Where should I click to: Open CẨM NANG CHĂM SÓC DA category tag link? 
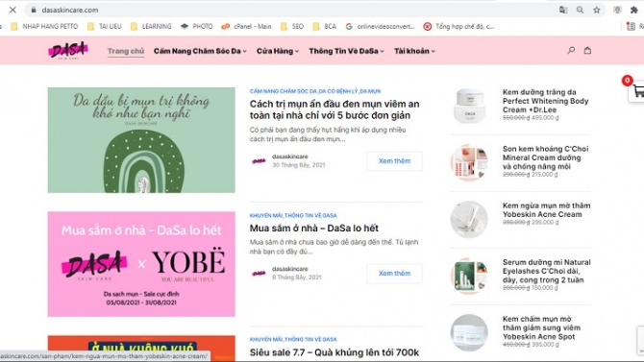point(284,91)
